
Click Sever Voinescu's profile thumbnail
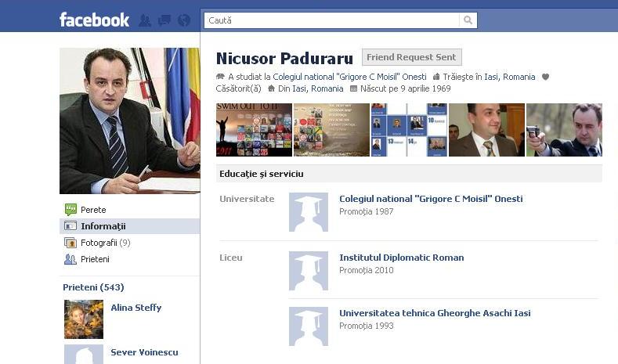pos(84,354)
